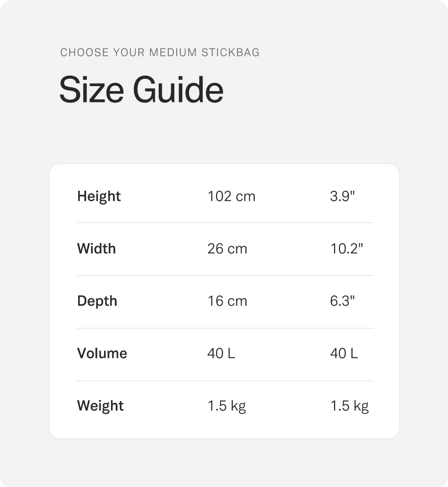The height and width of the screenshot is (487, 448).
Task: Select the Height row label
Action: [x=99, y=196]
